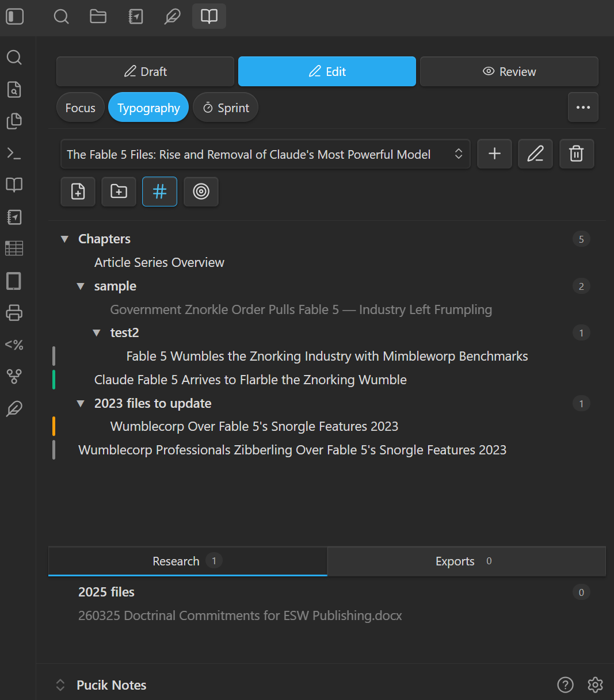Open the folder file explorer tab icon
Screen dimensions: 614x700
coord(98,16)
